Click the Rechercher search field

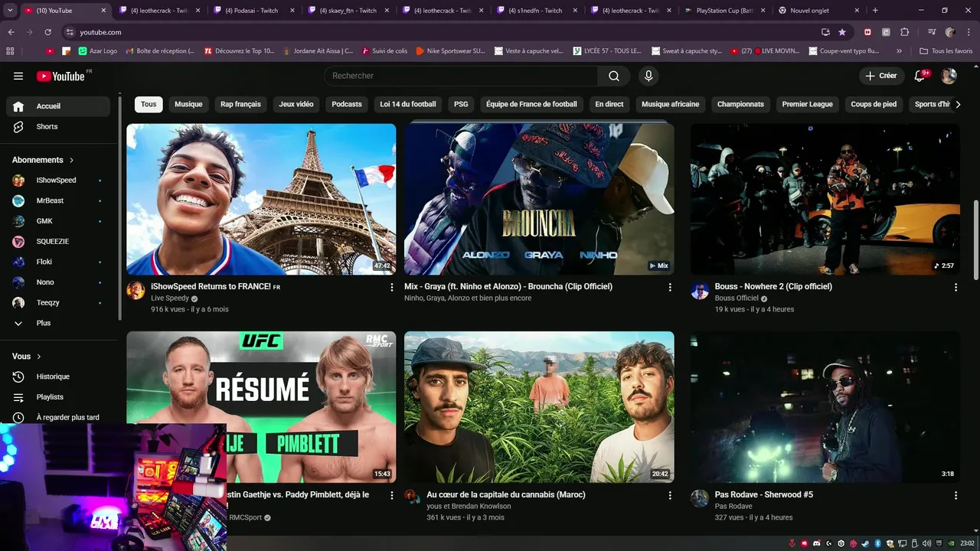tap(461, 76)
